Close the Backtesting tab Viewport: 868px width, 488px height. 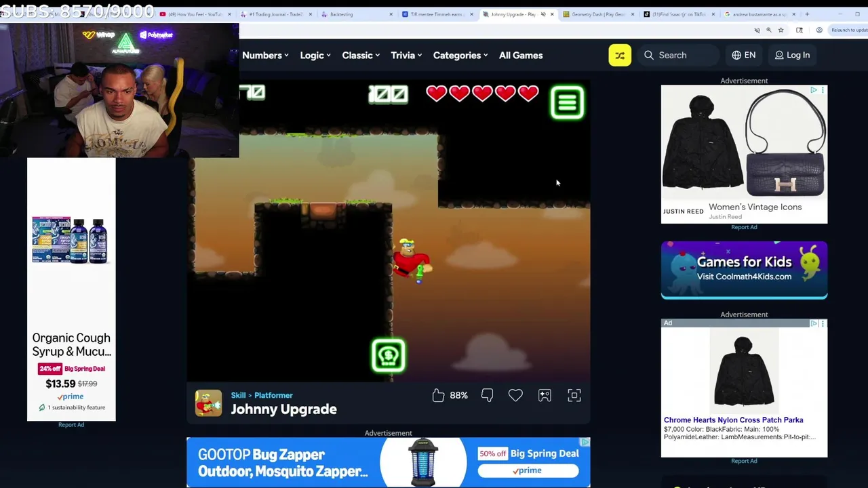click(x=391, y=14)
